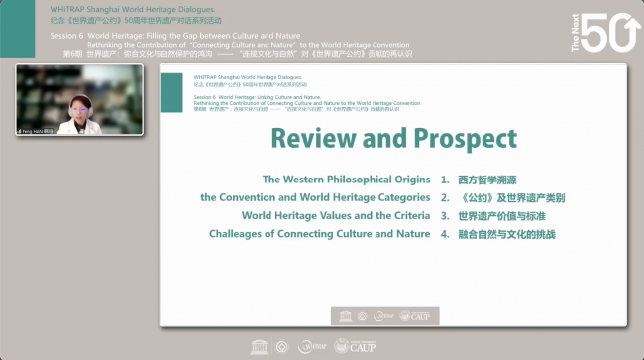Screen dimensions: 644x360
Task: Click the World Heritage emblem inside slide footer
Action: click(x=362, y=316)
